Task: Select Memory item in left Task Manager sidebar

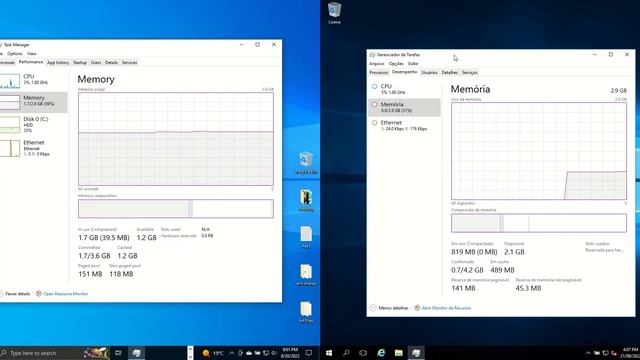Action: point(33,102)
